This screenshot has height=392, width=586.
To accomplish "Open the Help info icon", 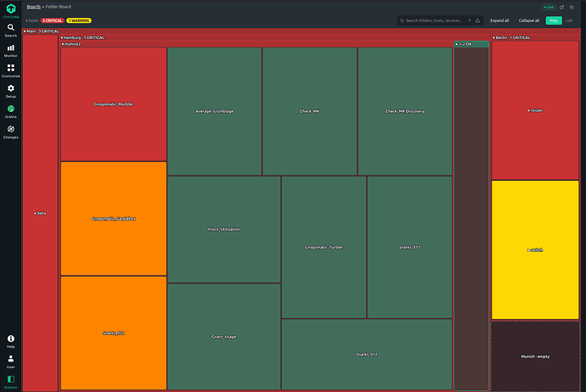I will tap(10, 341).
